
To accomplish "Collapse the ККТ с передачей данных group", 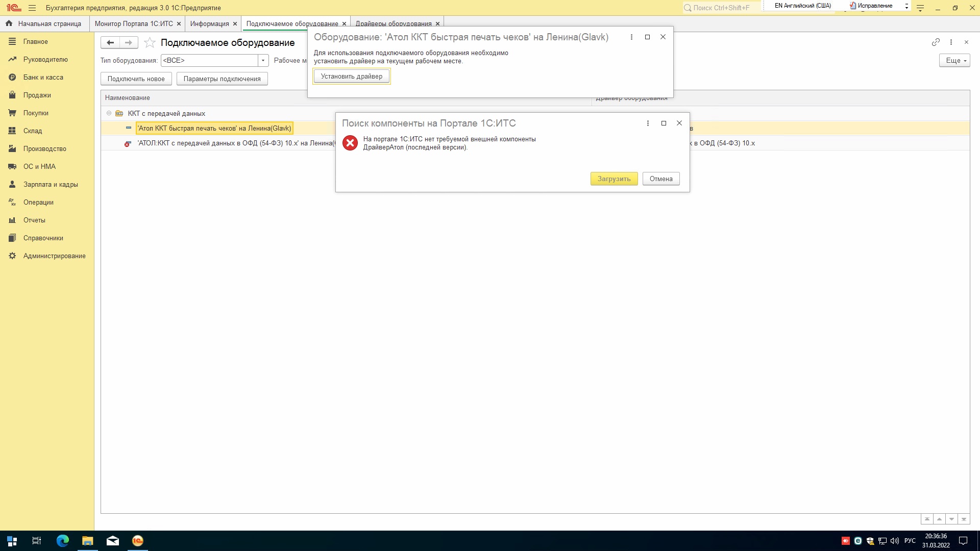I will point(109,113).
